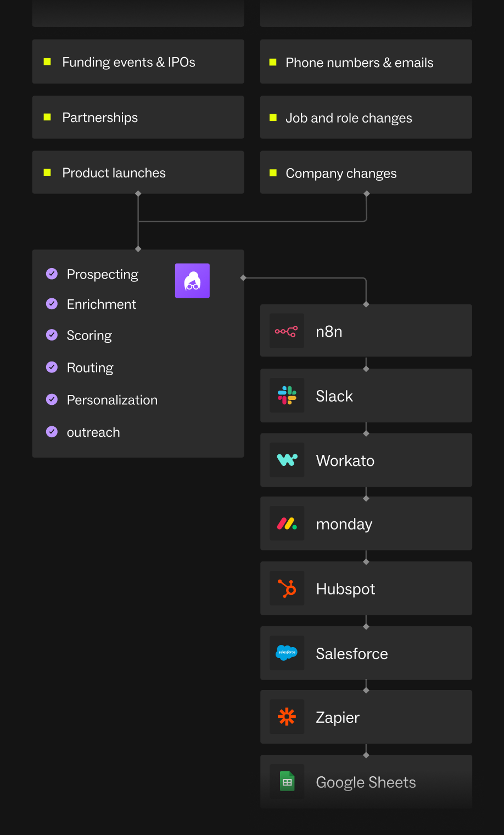Click the checkmark next to Prospecting
This screenshot has width=504, height=835.
52,274
